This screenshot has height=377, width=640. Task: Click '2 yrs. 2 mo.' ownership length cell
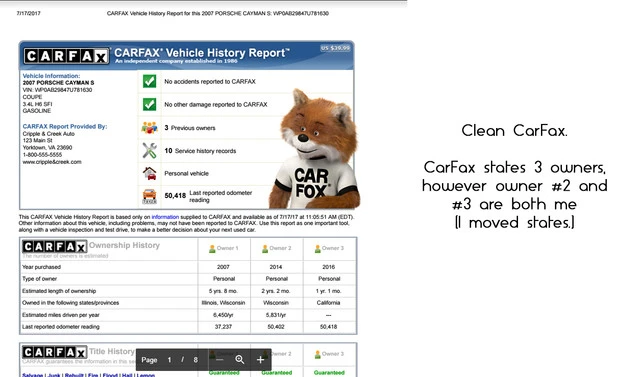pos(276,291)
